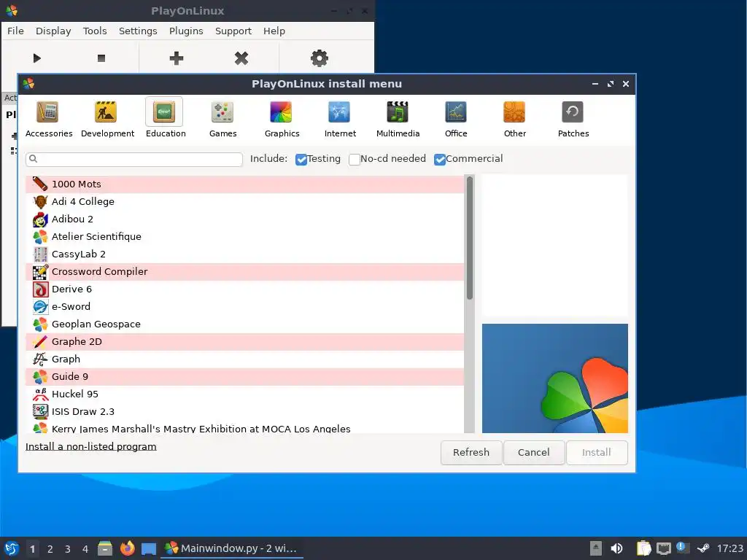Viewport: 747px width, 560px height.
Task: Enable the No-cd needed checkbox
Action: pyautogui.click(x=354, y=160)
